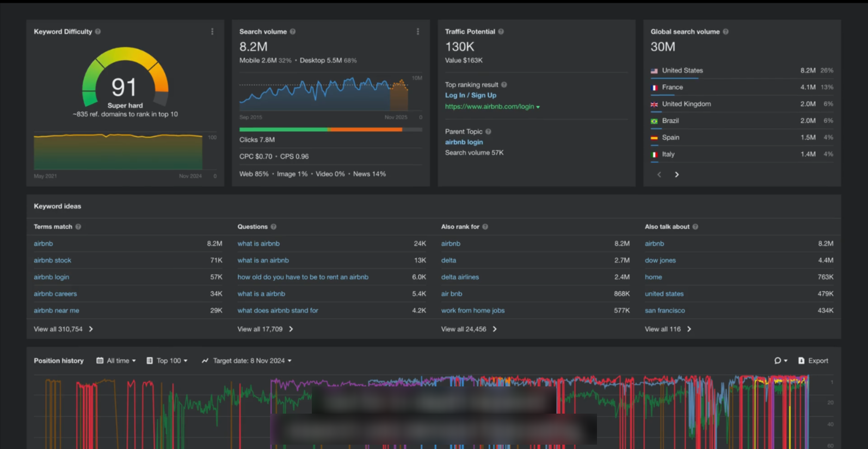Screen dimensions: 868x449
Task: Expand the airbnb.com/login URL dropdown arrow
Action: tap(538, 107)
